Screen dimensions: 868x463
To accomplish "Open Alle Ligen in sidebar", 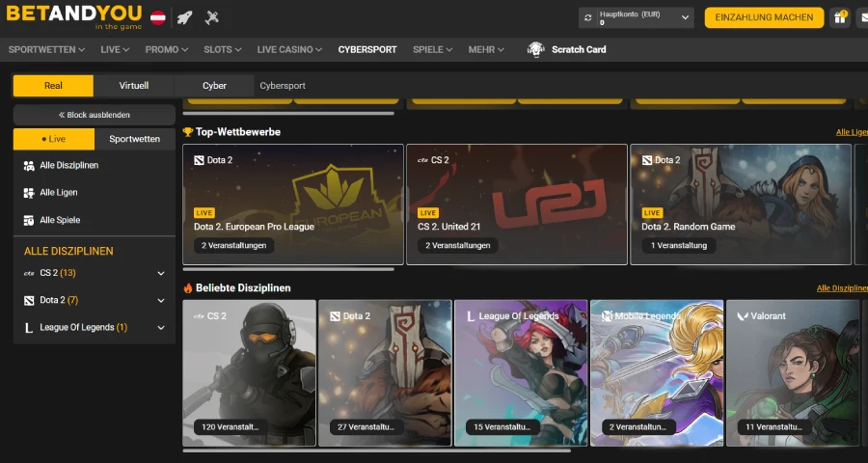I will click(x=59, y=193).
